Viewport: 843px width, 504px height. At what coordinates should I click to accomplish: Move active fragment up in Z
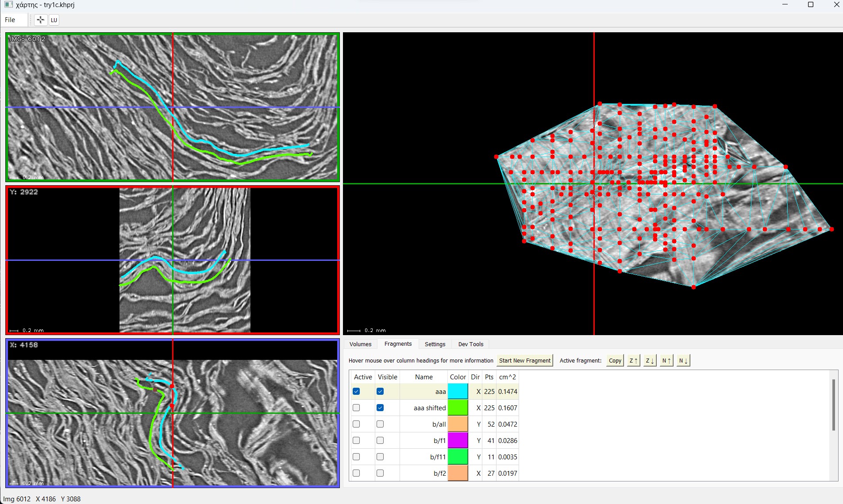634,361
